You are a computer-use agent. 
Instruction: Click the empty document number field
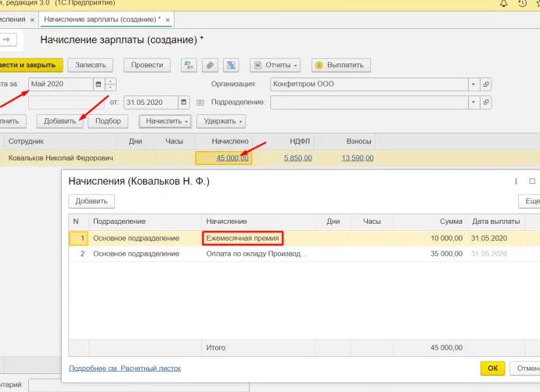[x=67, y=102]
